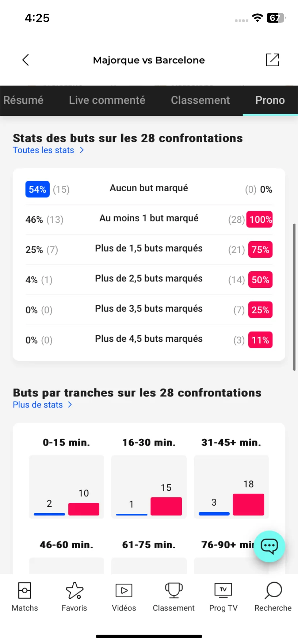
Task: Open the Plus de stats link
Action: tap(38, 405)
